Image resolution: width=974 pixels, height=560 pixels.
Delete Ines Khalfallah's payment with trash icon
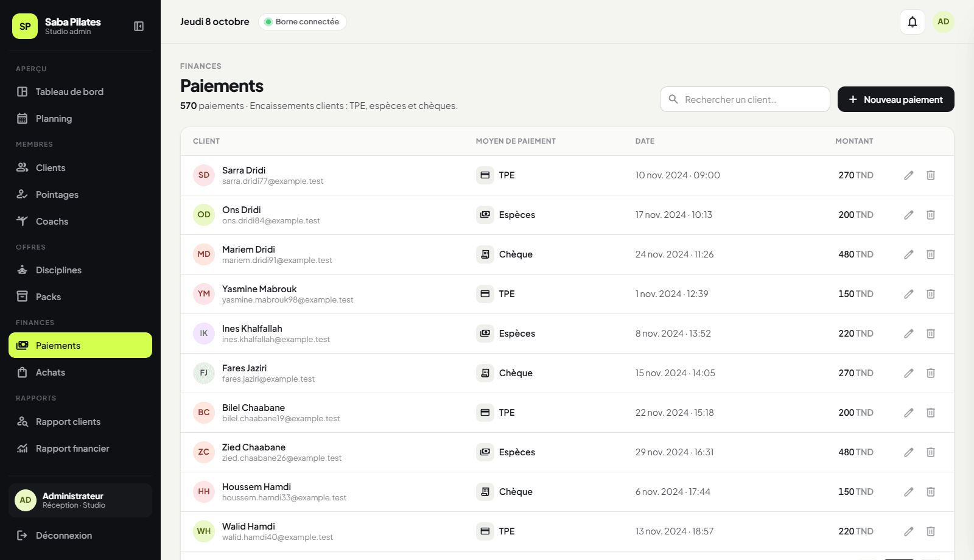point(931,334)
